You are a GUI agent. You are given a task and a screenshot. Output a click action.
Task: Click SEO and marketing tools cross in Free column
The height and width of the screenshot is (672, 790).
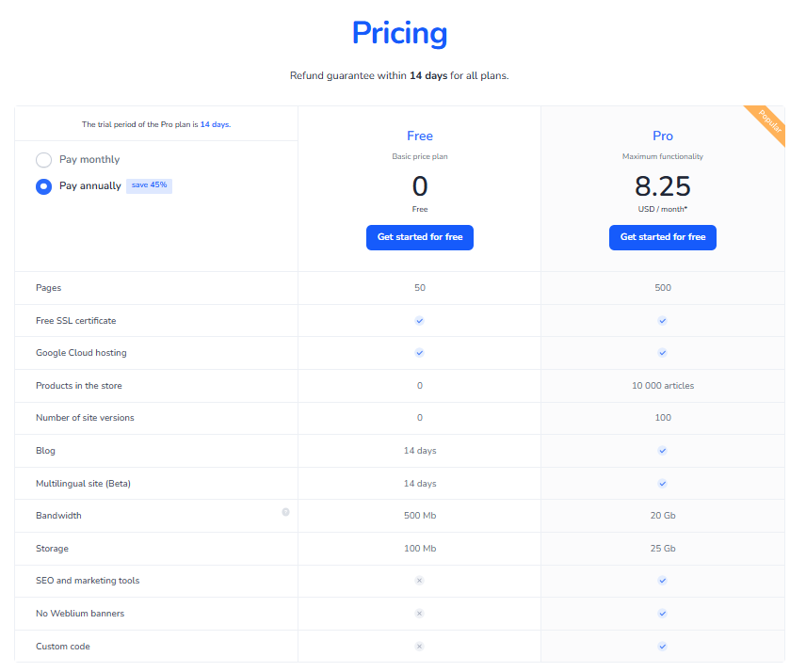pos(419,581)
